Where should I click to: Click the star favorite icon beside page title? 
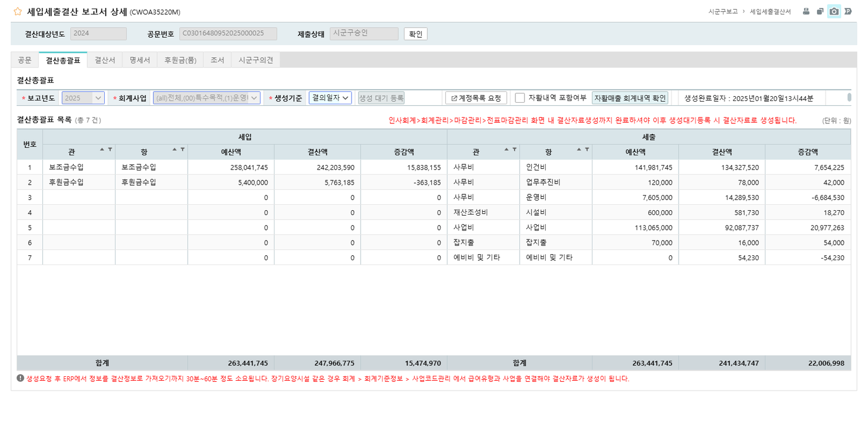click(x=18, y=11)
